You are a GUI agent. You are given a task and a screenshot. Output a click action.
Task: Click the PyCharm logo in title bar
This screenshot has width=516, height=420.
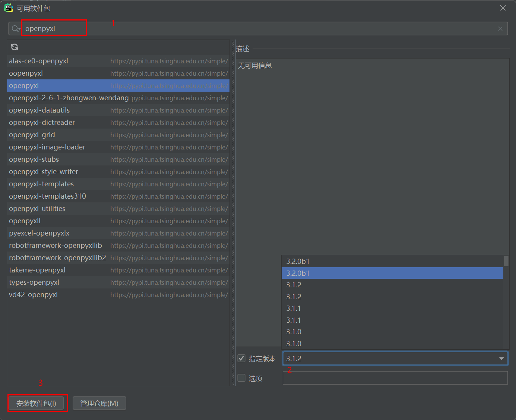click(x=9, y=8)
